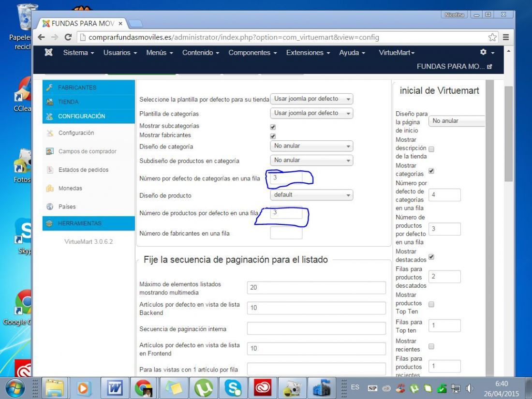Screen dimensions: 532x399
Task: Click Número de fabricantes en una fila field
Action: 286,233
